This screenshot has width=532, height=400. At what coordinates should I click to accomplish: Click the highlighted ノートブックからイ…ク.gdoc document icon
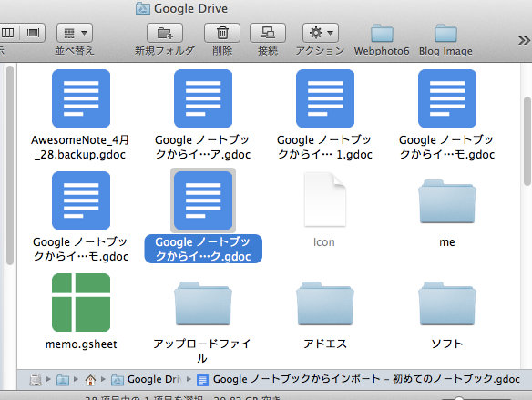pos(203,200)
